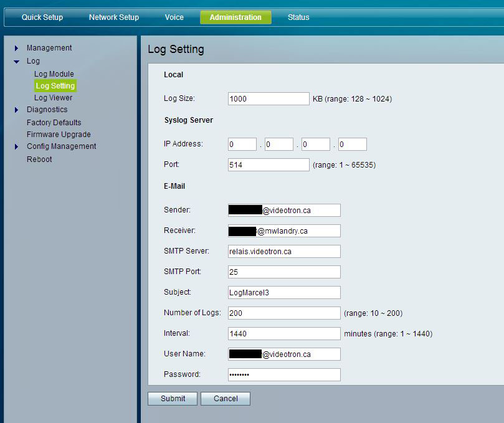Go to the Voice tab
This screenshot has width=504, height=423.
pyautogui.click(x=174, y=17)
